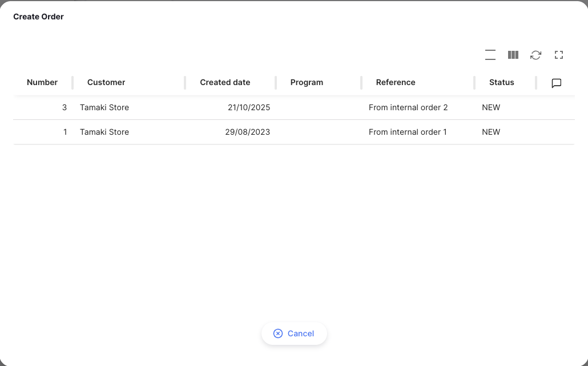Click the circled X icon inside Cancel

278,333
